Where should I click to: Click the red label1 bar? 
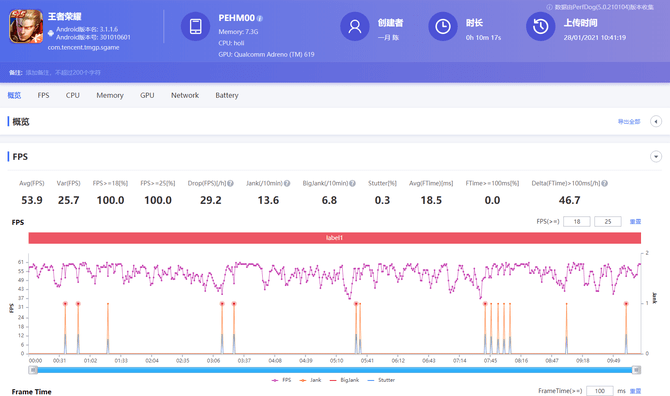click(x=335, y=238)
